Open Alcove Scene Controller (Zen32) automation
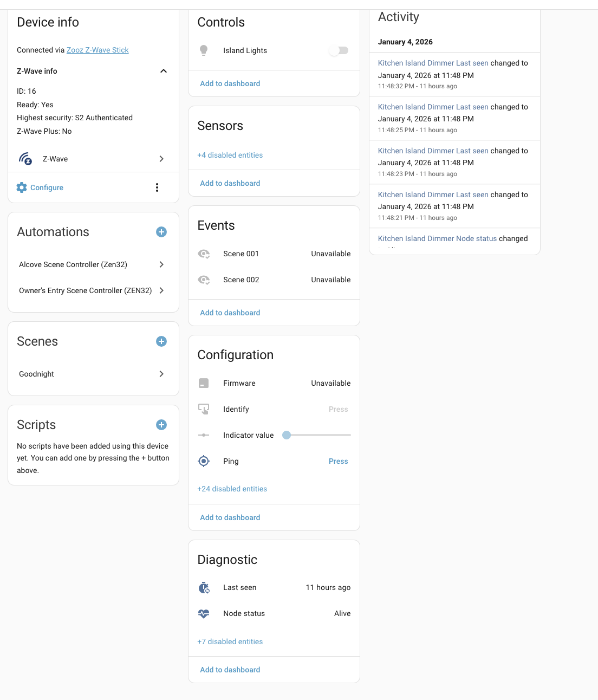Screen dimensions: 598x700 [x=93, y=264]
